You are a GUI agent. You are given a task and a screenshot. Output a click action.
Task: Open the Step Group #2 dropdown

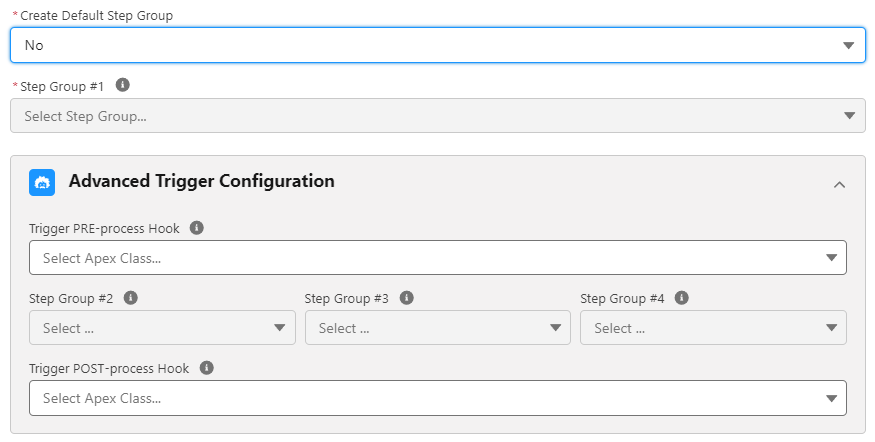coord(162,328)
